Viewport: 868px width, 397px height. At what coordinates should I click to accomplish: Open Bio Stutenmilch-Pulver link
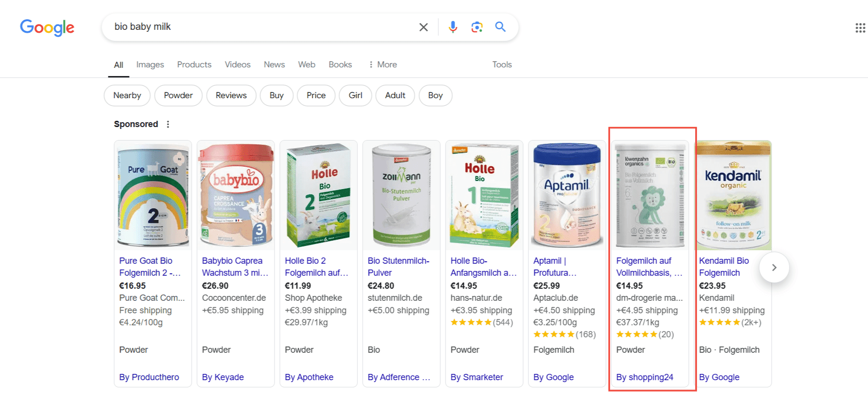click(398, 267)
